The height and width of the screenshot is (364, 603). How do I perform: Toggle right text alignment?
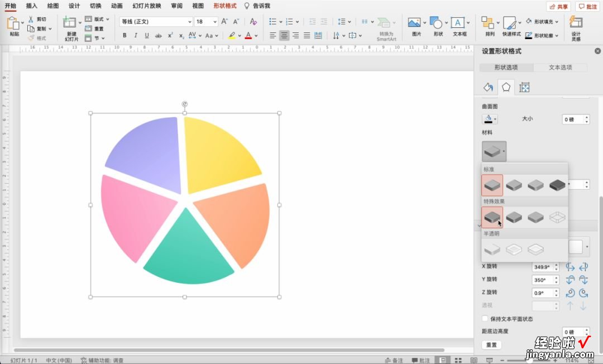pyautogui.click(x=295, y=35)
